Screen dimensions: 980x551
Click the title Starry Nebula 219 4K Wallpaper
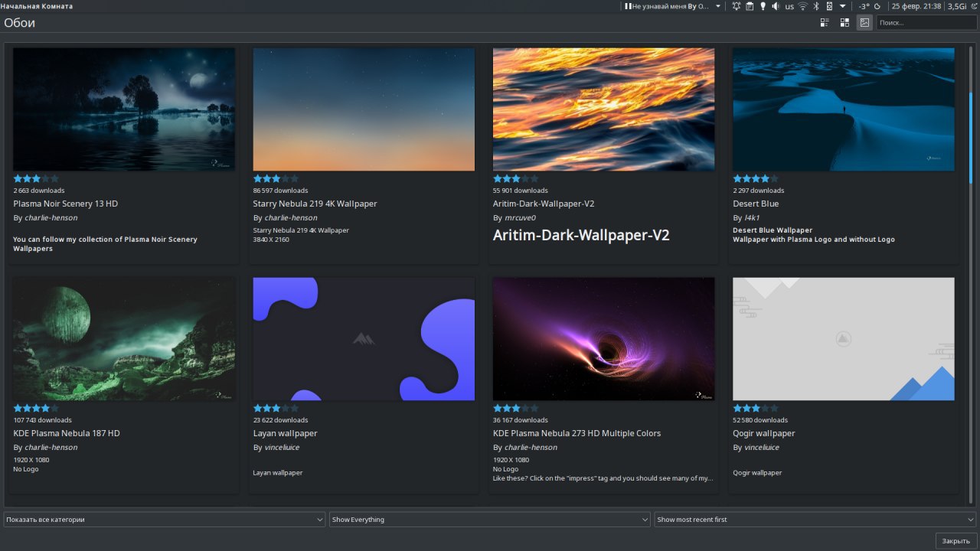coord(315,204)
